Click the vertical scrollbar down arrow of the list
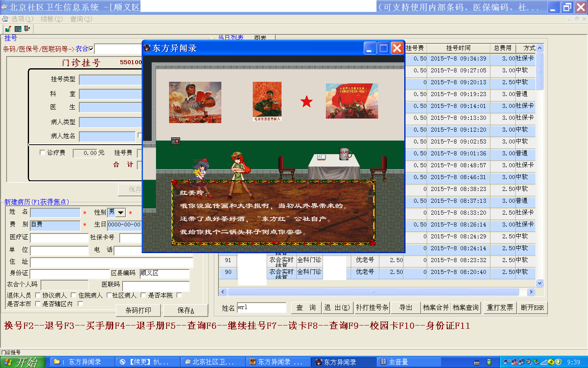 (539, 283)
